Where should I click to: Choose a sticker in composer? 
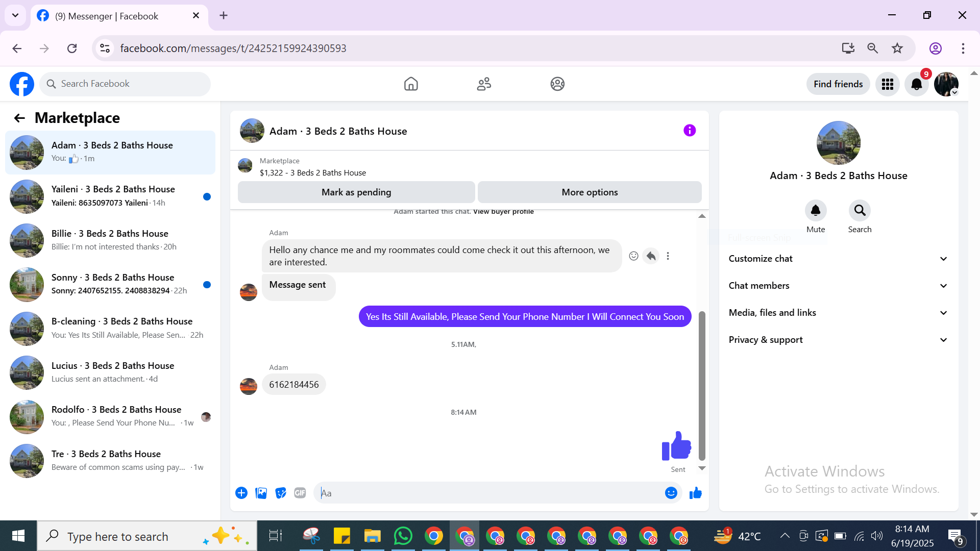coord(280,493)
